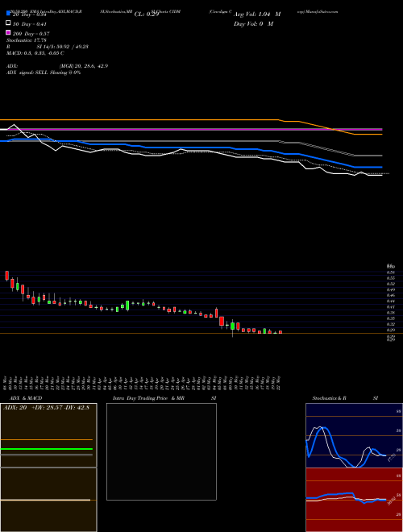Click the 'MACD: 0.3, 0.35, -0.05 C' line

[x=35, y=53]
